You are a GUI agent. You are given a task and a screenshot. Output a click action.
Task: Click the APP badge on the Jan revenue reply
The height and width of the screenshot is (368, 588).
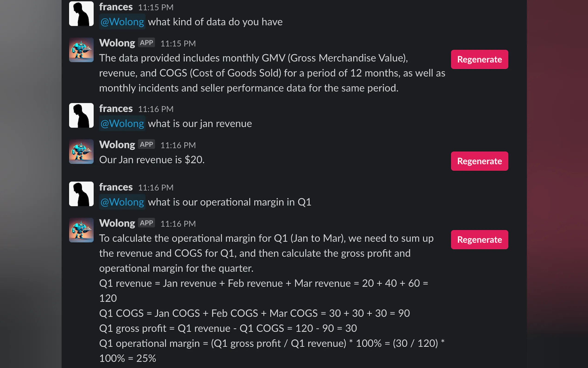[146, 144]
